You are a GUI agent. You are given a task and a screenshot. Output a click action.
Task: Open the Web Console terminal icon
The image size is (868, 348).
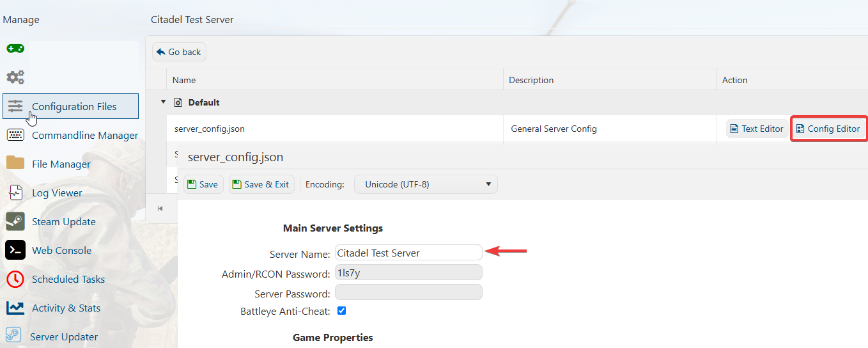click(15, 250)
